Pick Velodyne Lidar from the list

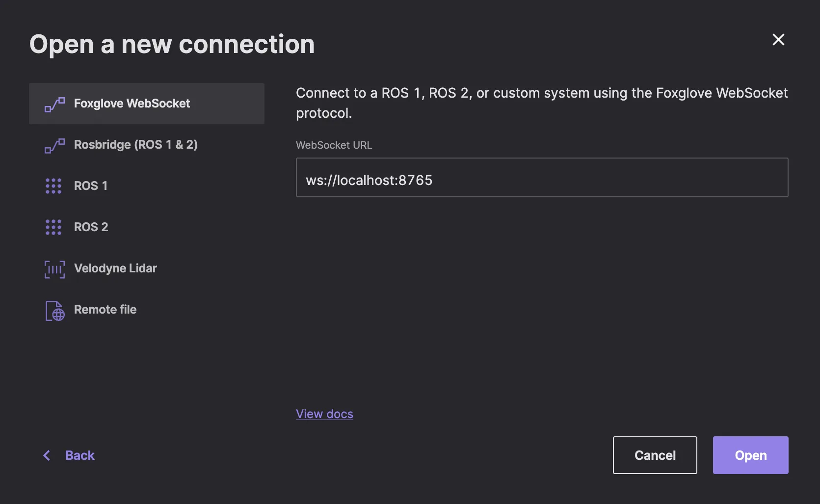click(147, 268)
